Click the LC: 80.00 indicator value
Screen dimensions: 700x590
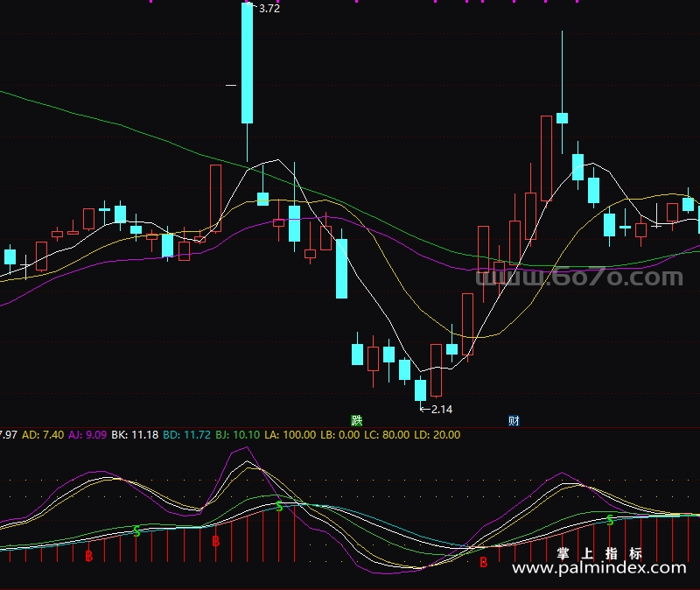pos(387,434)
